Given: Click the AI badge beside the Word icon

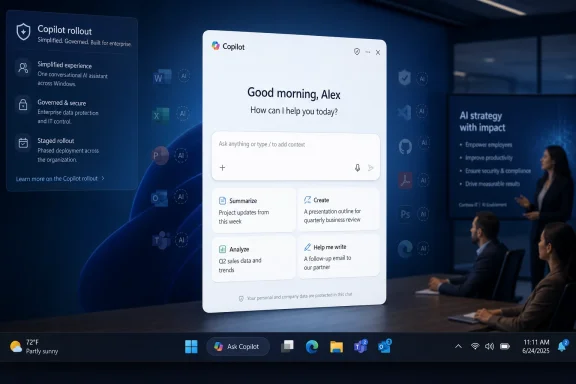Looking at the screenshot, I should (184, 76).
